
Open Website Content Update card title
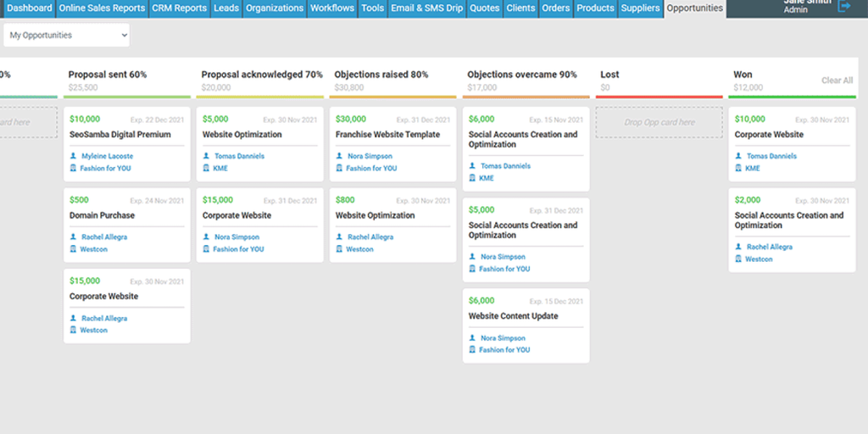coord(513,316)
